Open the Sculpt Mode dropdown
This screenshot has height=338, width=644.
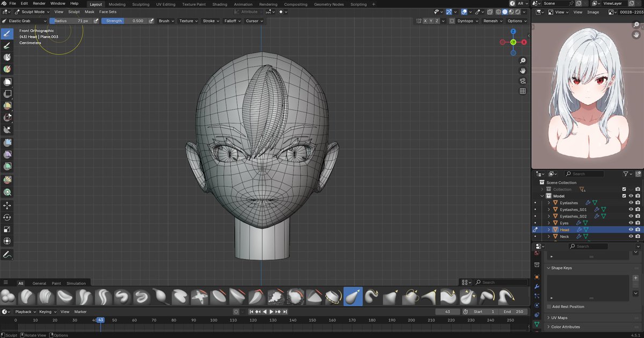(32, 12)
